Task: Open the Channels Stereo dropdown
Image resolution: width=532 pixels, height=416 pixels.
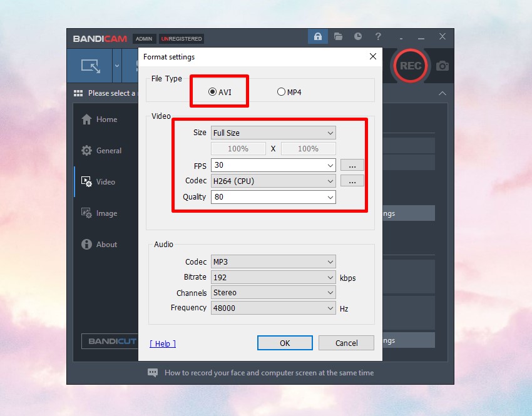Action: [273, 293]
